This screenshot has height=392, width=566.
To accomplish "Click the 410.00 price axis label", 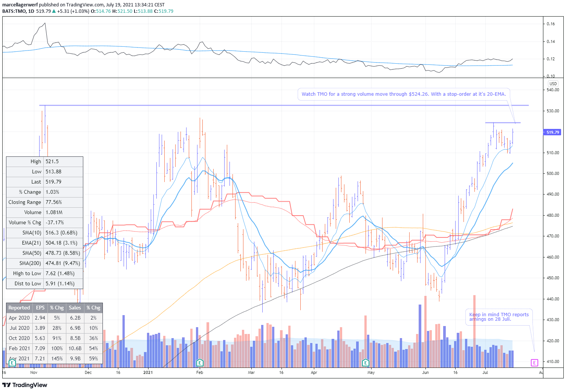I will coord(553,361).
